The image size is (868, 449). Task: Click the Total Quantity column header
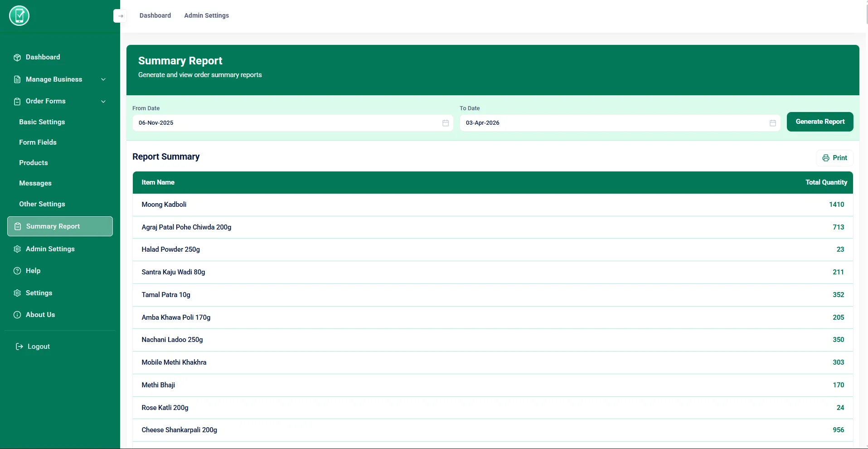[826, 182]
